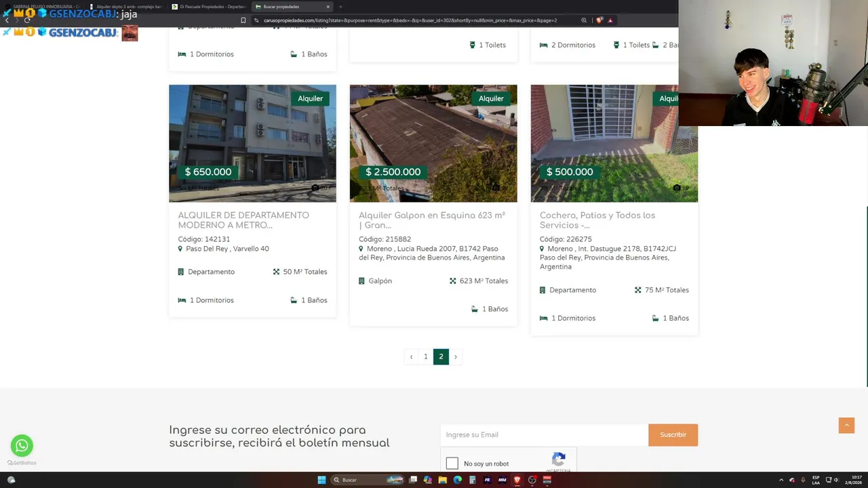Open 'Cochero, Patios y Todos los Servicios' listing title

(597, 220)
